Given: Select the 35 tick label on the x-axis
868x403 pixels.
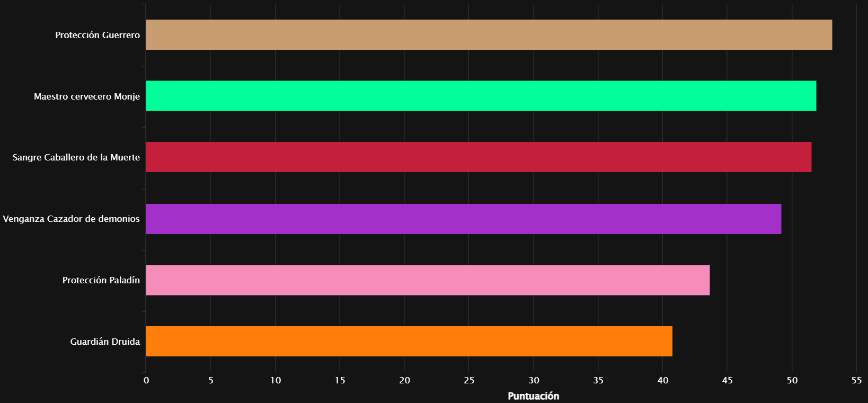Looking at the screenshot, I should 598,380.
